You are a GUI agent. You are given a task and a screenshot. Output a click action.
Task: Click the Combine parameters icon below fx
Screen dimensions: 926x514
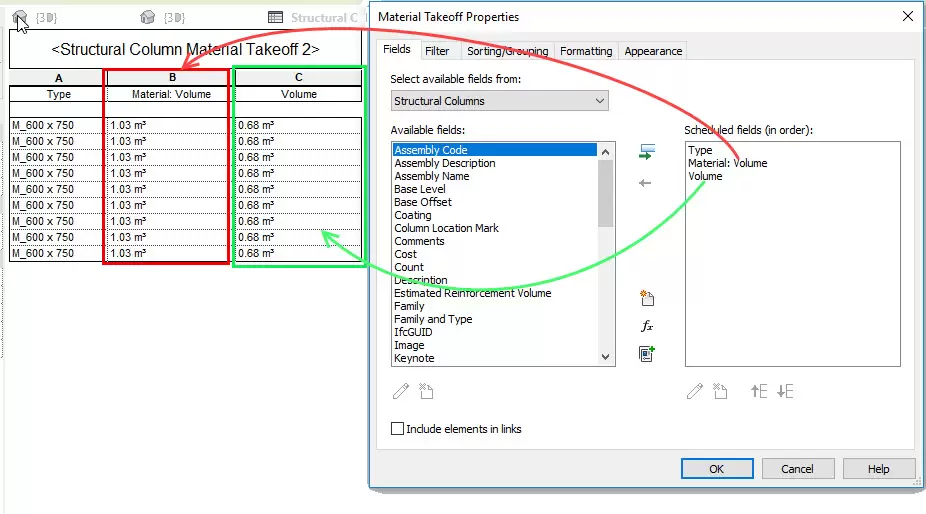[646, 354]
